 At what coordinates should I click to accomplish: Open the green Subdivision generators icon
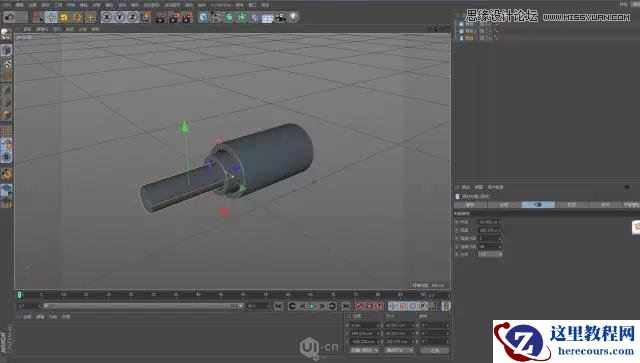pos(229,17)
